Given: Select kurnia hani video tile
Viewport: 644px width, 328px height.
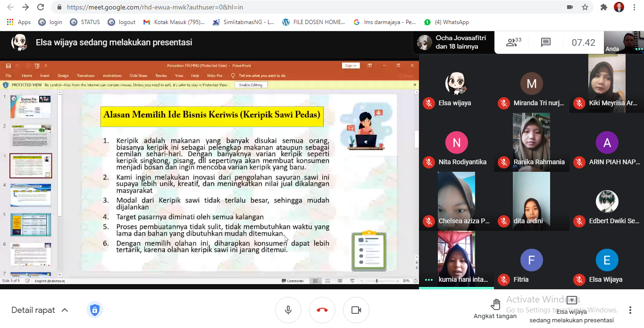Looking at the screenshot, I should click(456, 259).
